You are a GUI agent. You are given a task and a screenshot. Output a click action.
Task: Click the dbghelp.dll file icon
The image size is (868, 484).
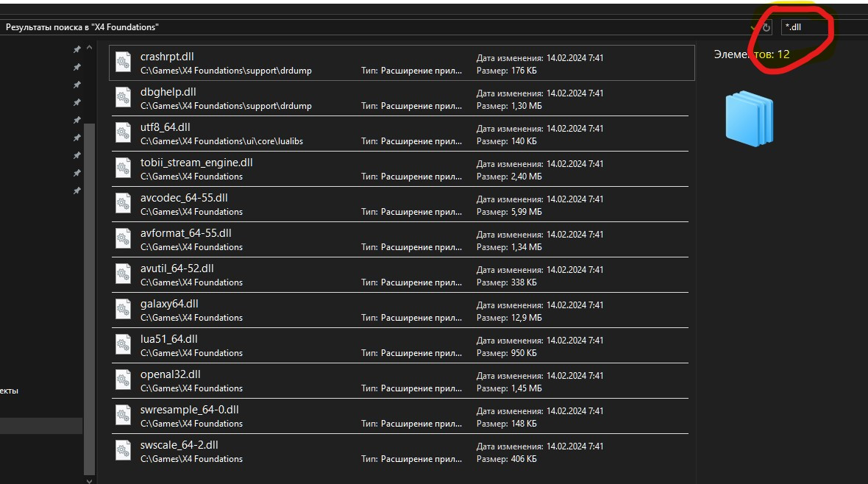point(124,99)
